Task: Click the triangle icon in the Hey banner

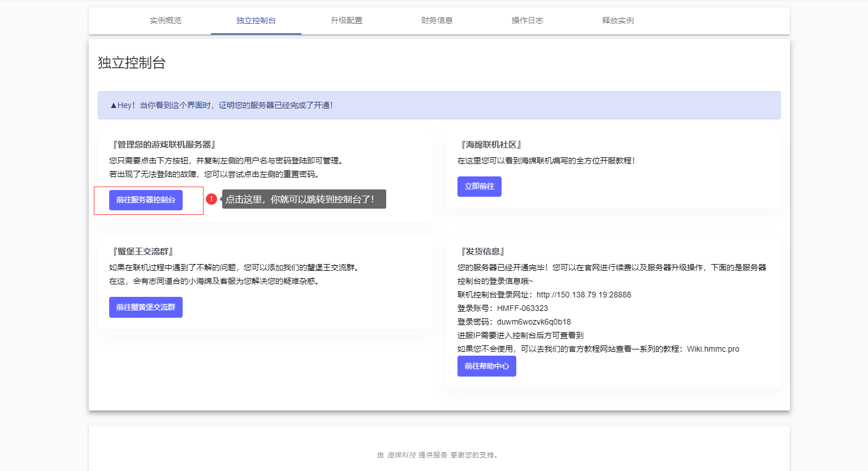Action: coord(113,106)
